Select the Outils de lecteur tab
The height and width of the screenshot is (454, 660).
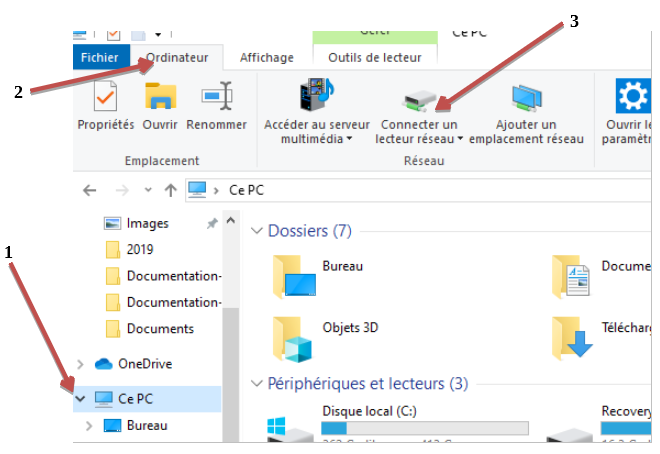pyautogui.click(x=374, y=58)
